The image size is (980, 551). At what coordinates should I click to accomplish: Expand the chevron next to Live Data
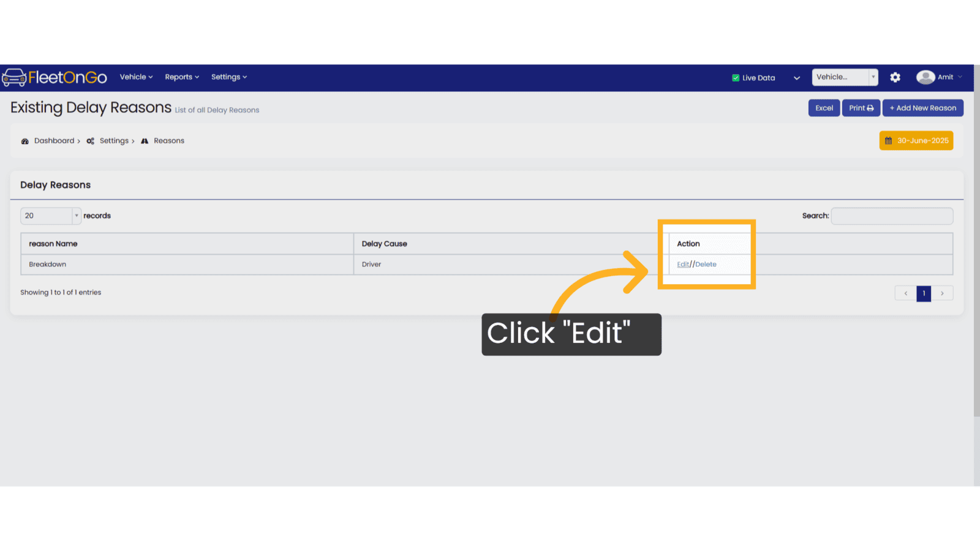pyautogui.click(x=796, y=78)
